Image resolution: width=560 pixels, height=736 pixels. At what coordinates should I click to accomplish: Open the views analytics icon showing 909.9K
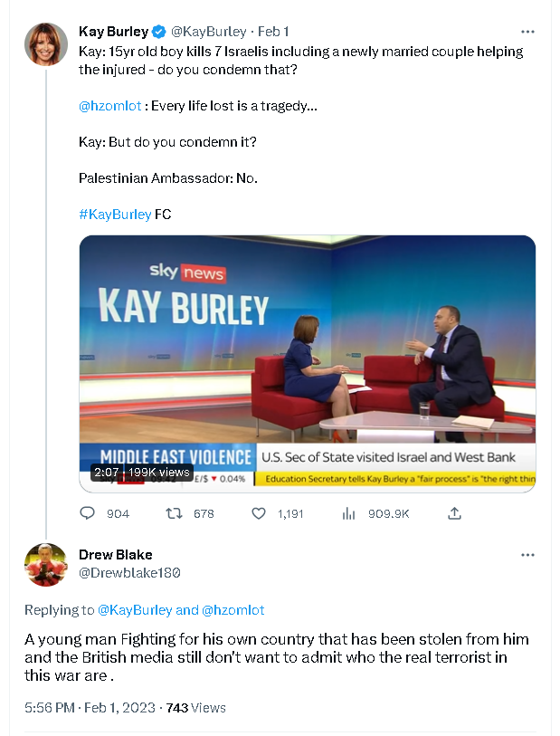coord(349,513)
